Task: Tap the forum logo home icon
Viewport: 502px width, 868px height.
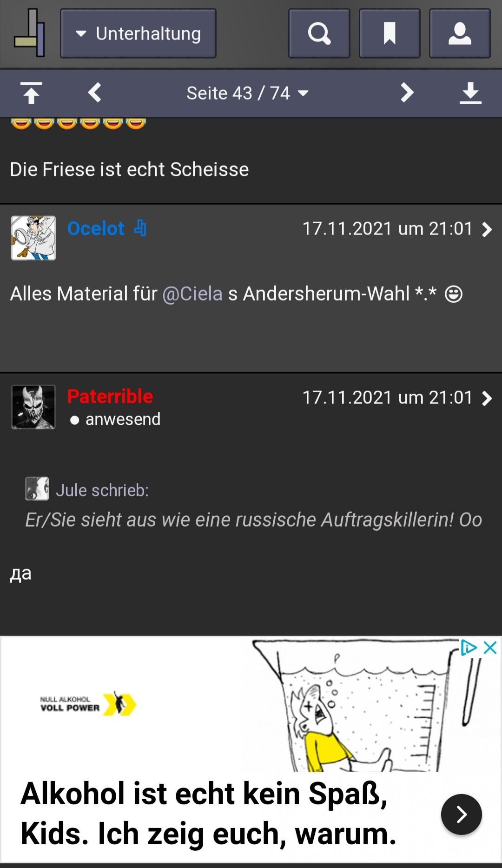Action: [29, 33]
